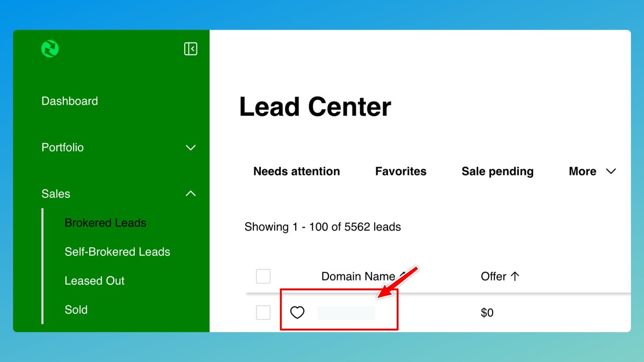Click the redacted domain name in the first row
Image resolution: width=644 pixels, height=362 pixels.
click(346, 313)
